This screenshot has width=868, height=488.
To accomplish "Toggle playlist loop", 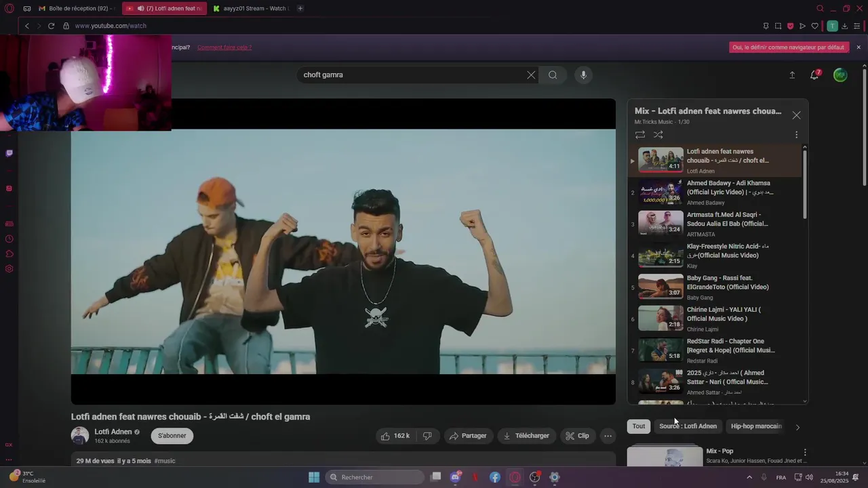I will coord(640,135).
